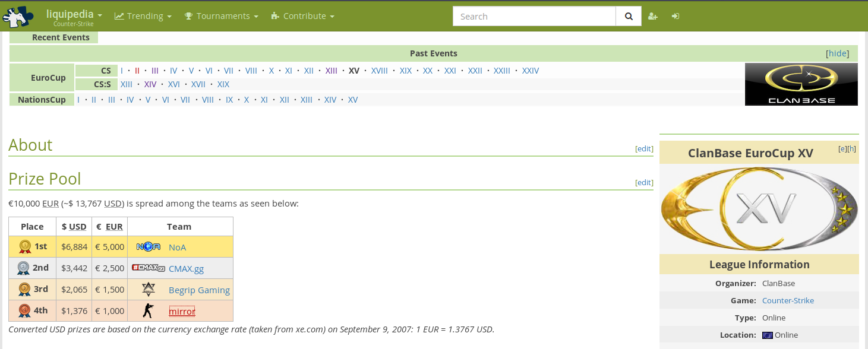
Task: Click the Liquipedia horse logo icon
Action: tap(18, 16)
